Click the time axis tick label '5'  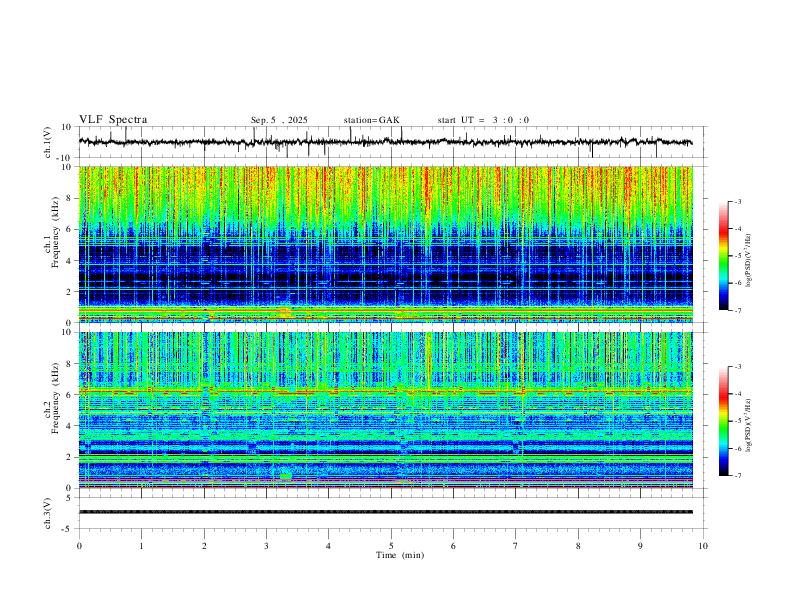(x=391, y=546)
